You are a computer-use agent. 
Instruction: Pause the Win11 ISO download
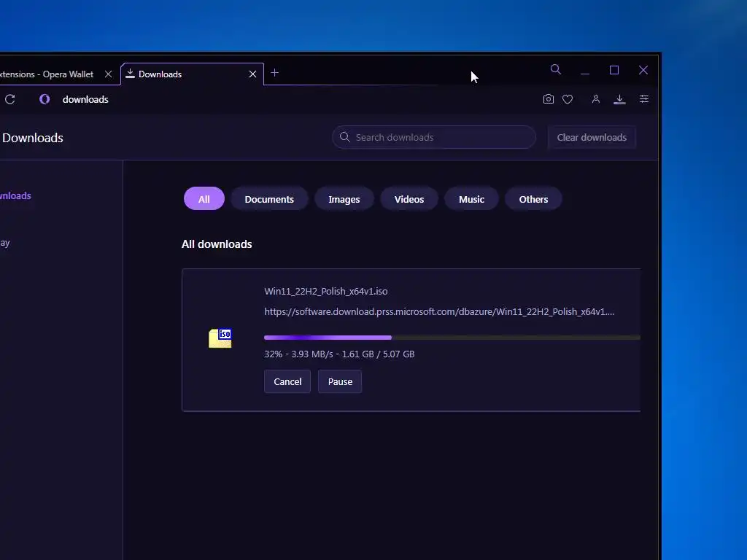pyautogui.click(x=340, y=381)
